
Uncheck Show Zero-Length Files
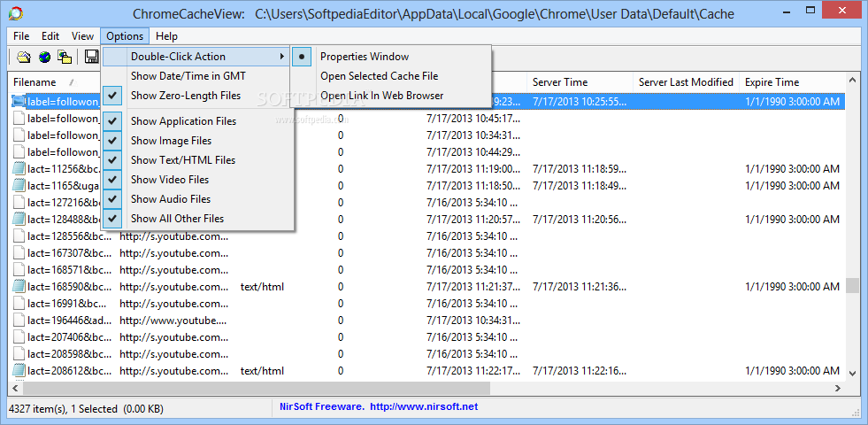click(197, 96)
